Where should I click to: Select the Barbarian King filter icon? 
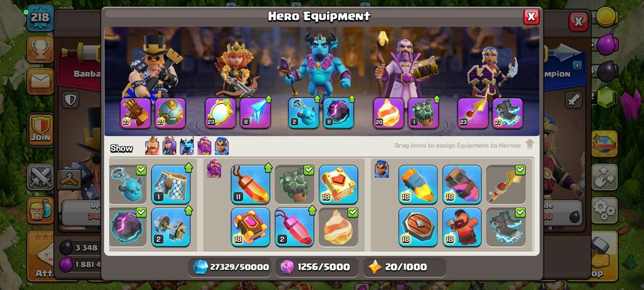pyautogui.click(x=152, y=146)
